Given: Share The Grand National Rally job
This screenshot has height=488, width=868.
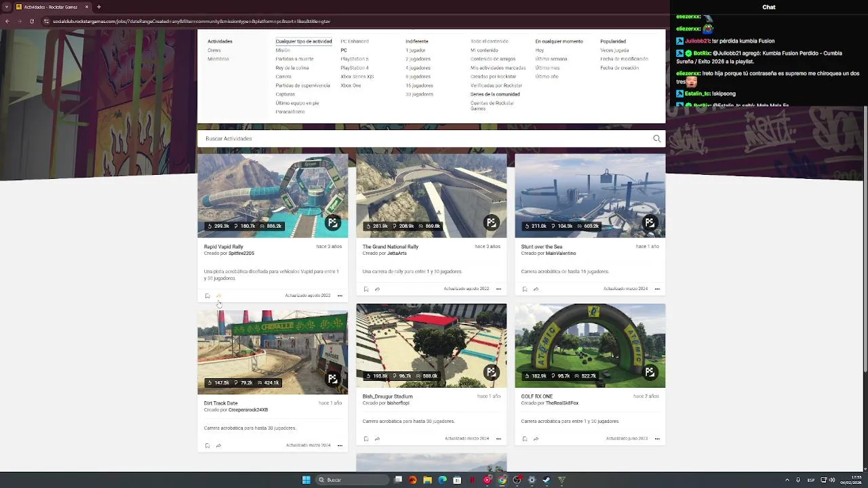Looking at the screenshot, I should pos(377,289).
